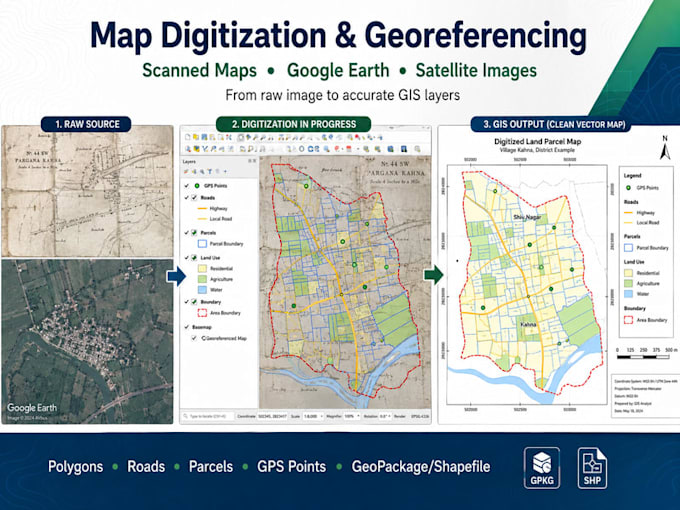Viewport: 680px width, 510px height.
Task: Uncheck the Georeferenced Map layer checkbox
Action: pyautogui.click(x=194, y=338)
